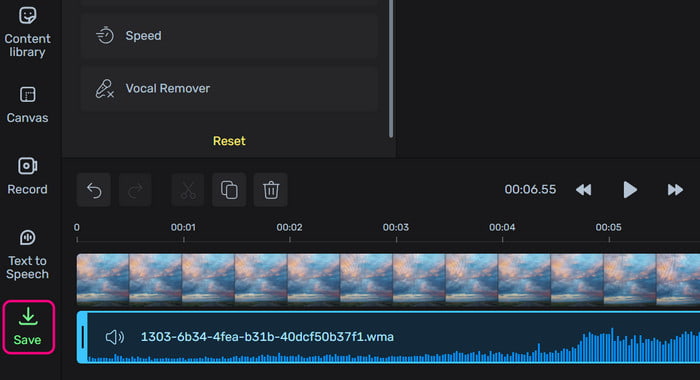700x380 pixels.
Task: Grab the left trim handle of audio clip
Action: click(83, 337)
